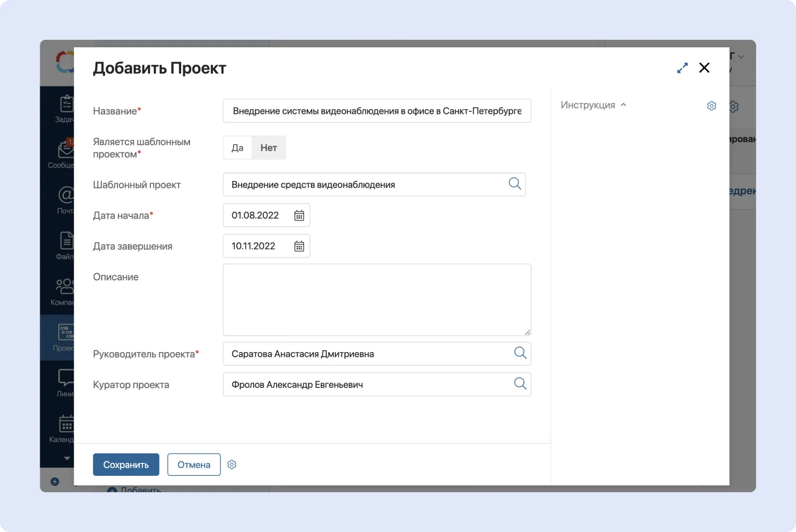Open gear settings in Инструкция panel
This screenshot has height=532, width=796.
[x=711, y=106]
